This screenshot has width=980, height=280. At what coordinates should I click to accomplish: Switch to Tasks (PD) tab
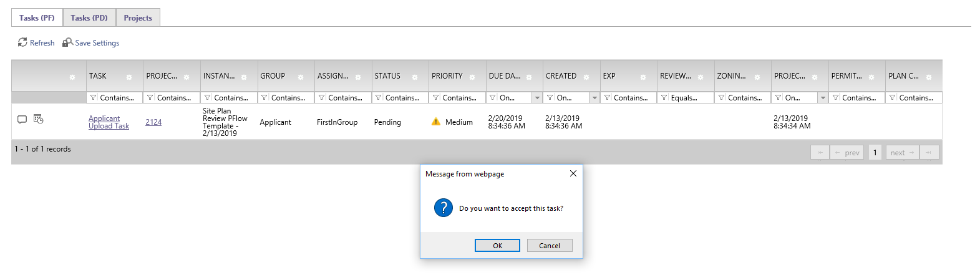pyautogui.click(x=89, y=17)
